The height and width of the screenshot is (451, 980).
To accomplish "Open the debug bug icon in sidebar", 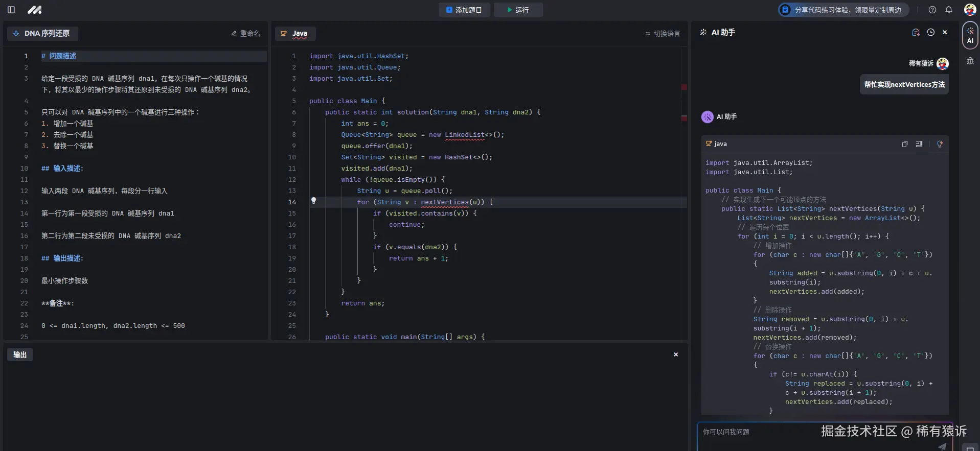I will [x=970, y=61].
